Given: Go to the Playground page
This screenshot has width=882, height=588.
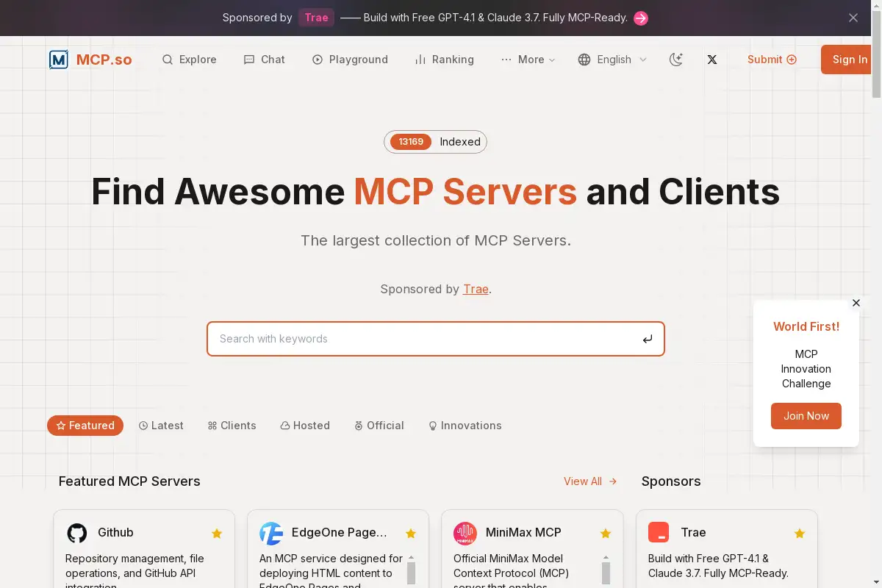Looking at the screenshot, I should (x=350, y=60).
